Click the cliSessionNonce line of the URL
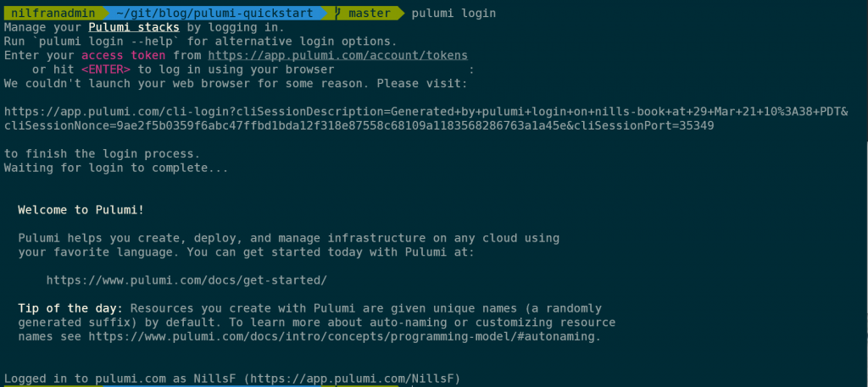Image resolution: width=868 pixels, height=387 pixels. [x=359, y=126]
